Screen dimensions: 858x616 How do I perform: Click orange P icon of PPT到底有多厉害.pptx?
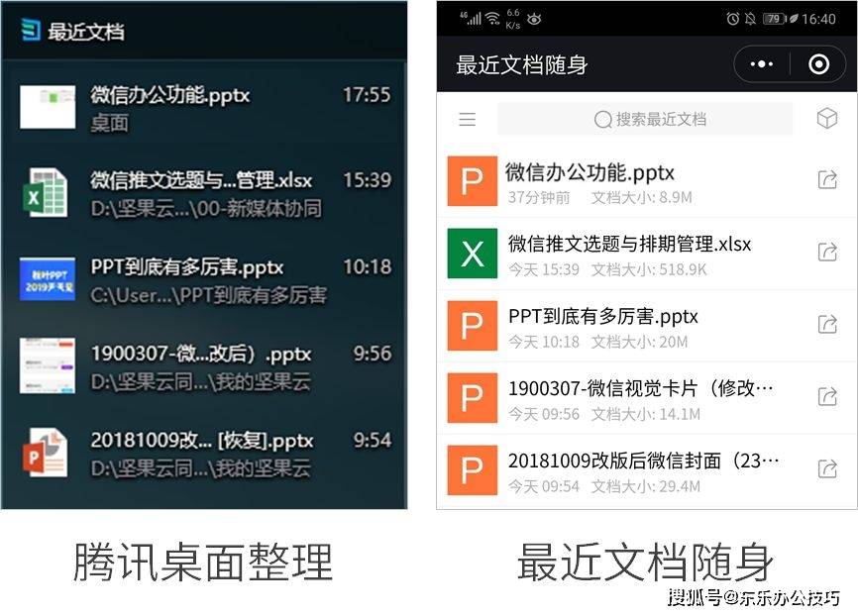click(473, 326)
